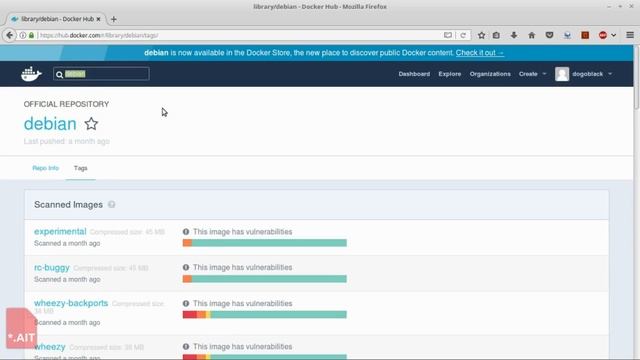Image resolution: width=640 pixels, height=360 pixels.
Task: Go to Firefox home page icon
Action: point(531,35)
